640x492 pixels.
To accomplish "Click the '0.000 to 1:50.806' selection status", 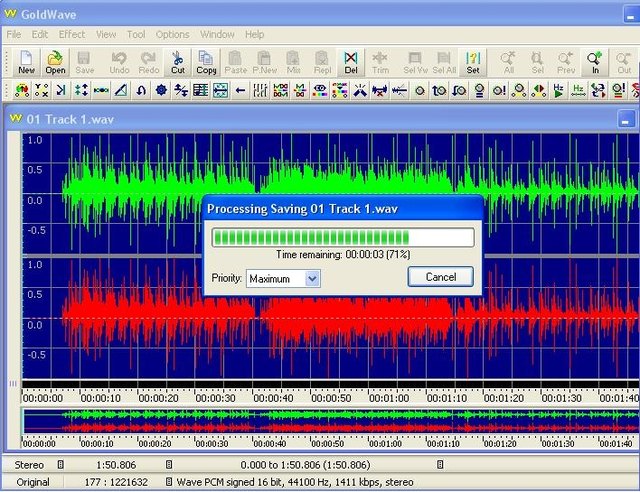I will pyautogui.click(x=305, y=465).
